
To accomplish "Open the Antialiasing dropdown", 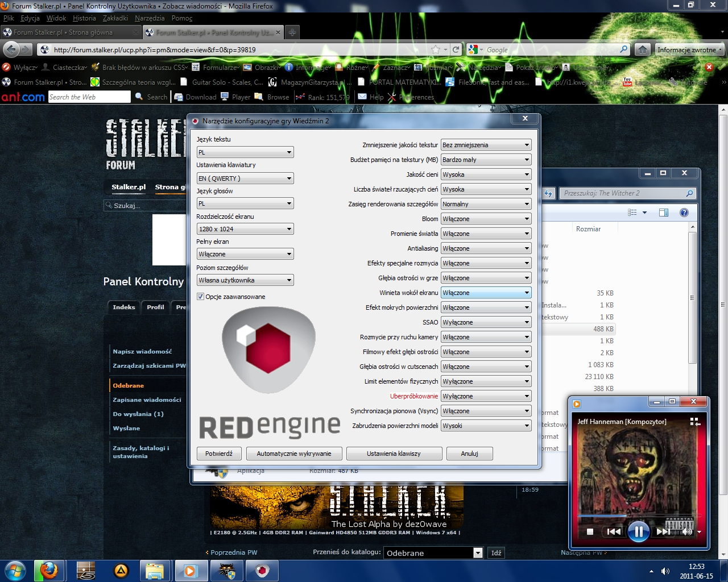I will (486, 248).
